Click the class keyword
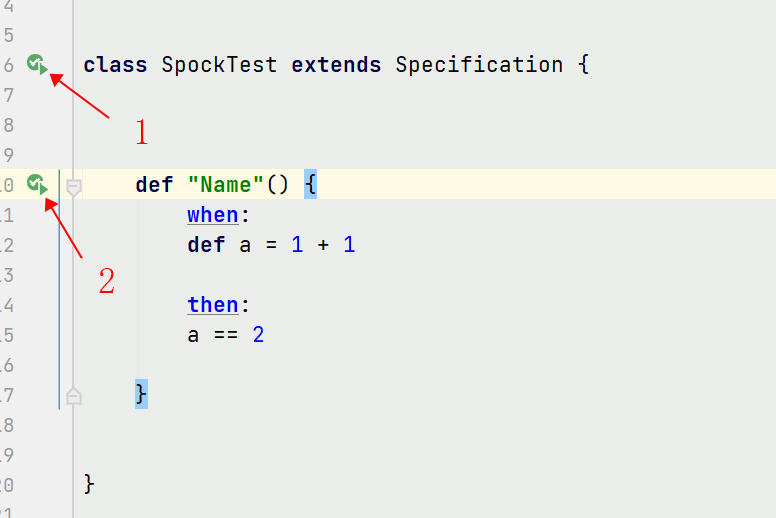 (x=115, y=65)
